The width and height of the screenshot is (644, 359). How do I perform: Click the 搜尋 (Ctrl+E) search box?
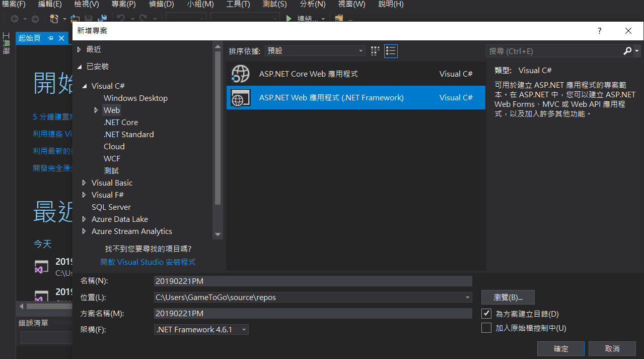click(x=554, y=51)
